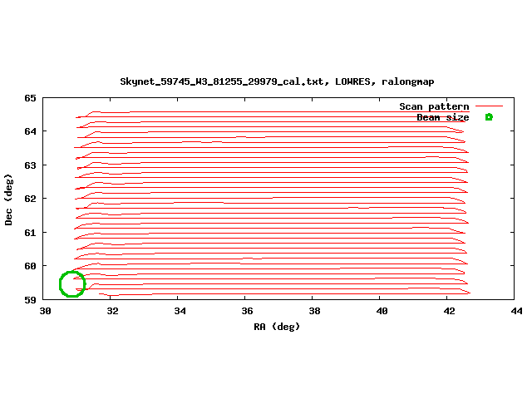Click x-axis tick label 34
The image size is (532, 399).
(x=180, y=311)
